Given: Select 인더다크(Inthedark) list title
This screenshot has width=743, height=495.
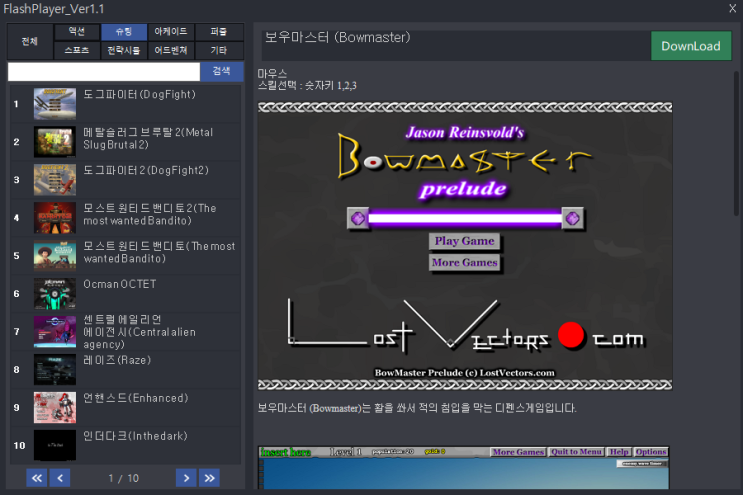Looking at the screenshot, I should [135, 436].
